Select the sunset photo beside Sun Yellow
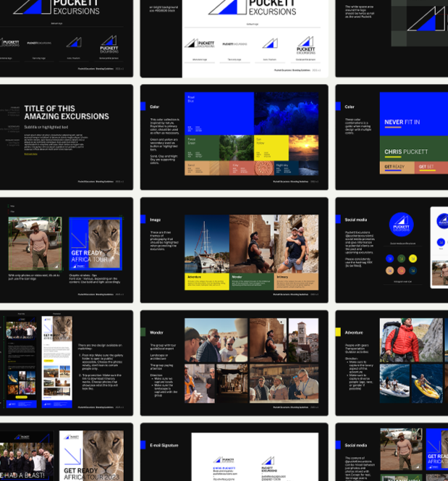This screenshot has height=481, width=448. [x=304, y=148]
